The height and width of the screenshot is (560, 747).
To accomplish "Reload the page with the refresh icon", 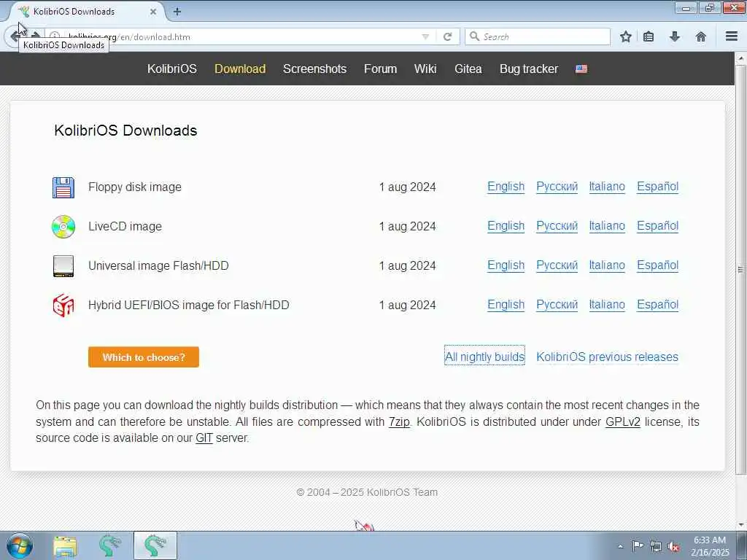I will (447, 36).
